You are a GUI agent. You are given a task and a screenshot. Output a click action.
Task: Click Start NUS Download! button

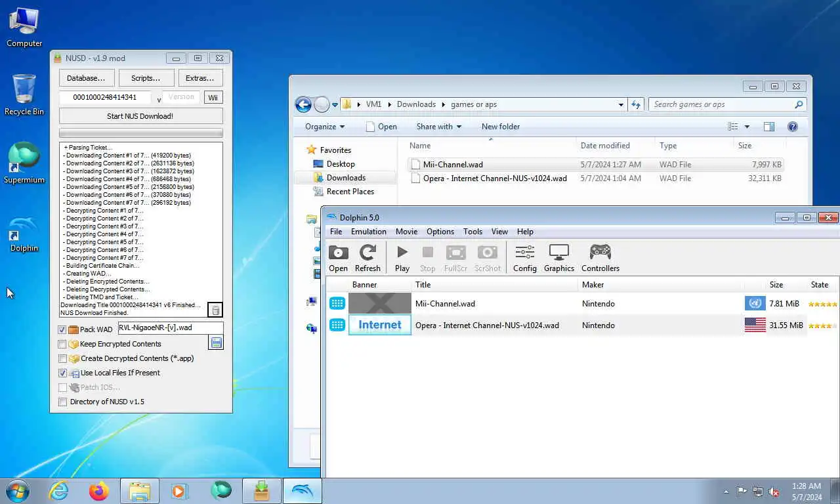(140, 116)
